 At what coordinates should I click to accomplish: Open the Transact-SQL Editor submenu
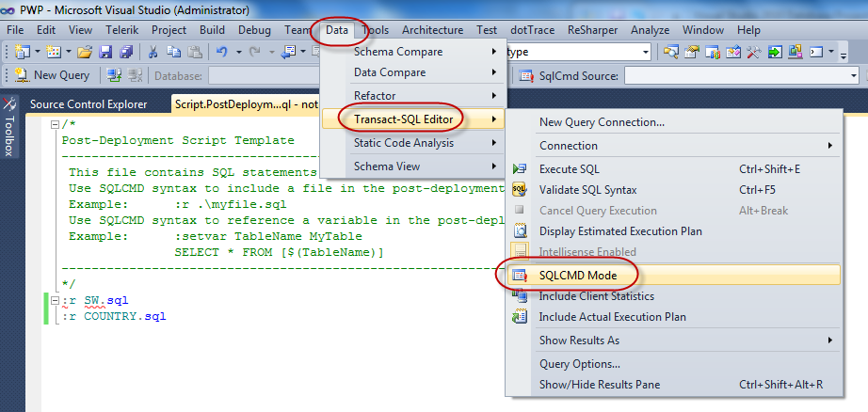pyautogui.click(x=413, y=119)
